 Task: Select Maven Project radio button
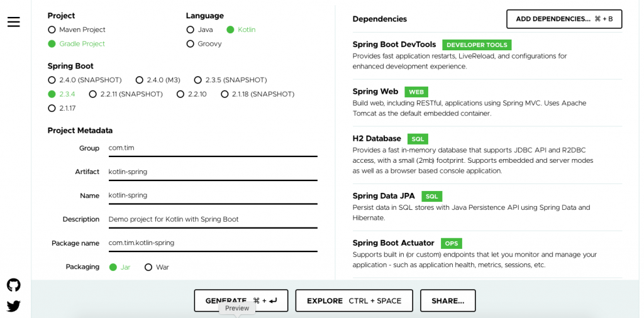point(52,30)
